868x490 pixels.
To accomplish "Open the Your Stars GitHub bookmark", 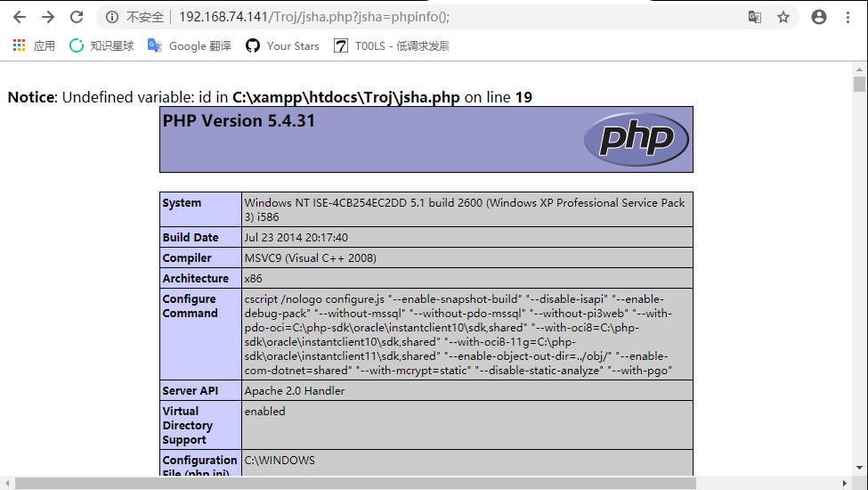I will (x=282, y=45).
